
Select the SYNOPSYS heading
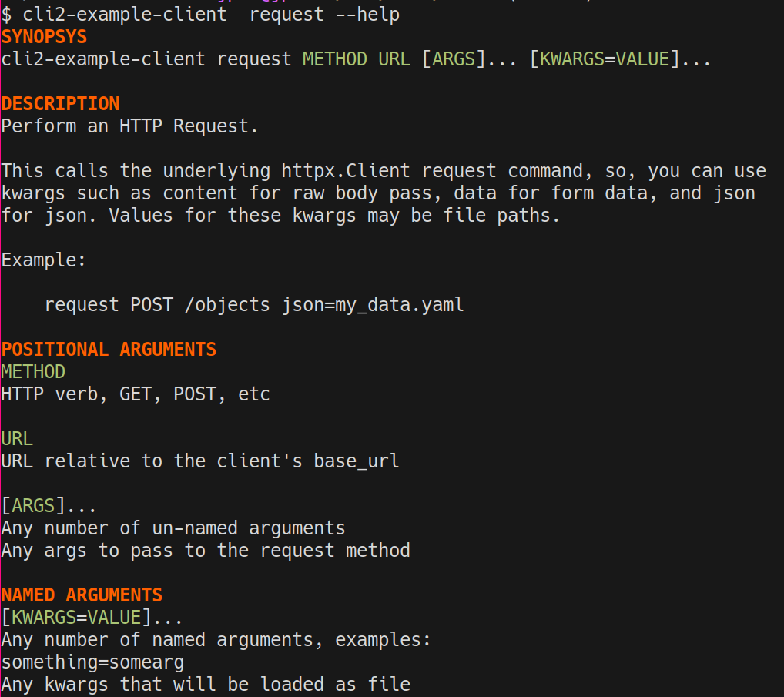(x=44, y=37)
